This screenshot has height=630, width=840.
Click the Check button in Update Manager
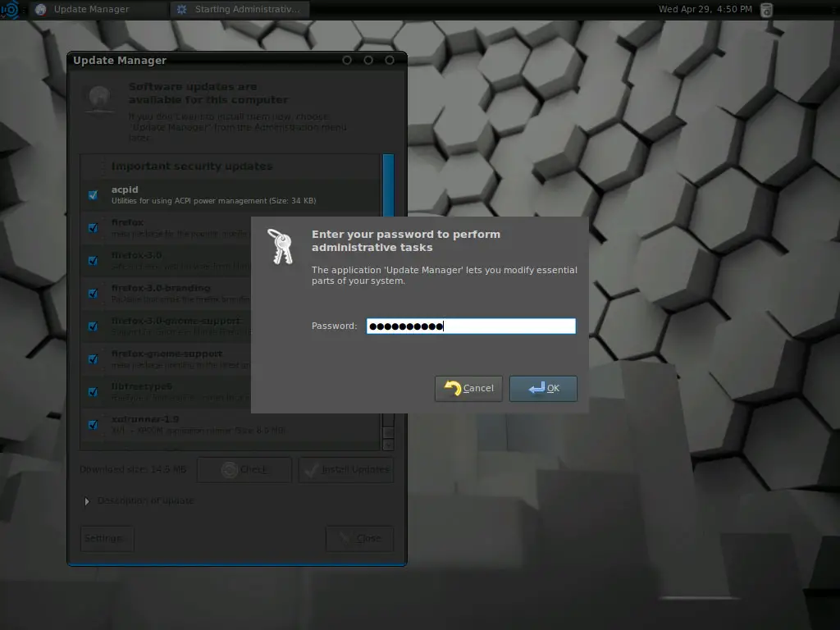(244, 470)
